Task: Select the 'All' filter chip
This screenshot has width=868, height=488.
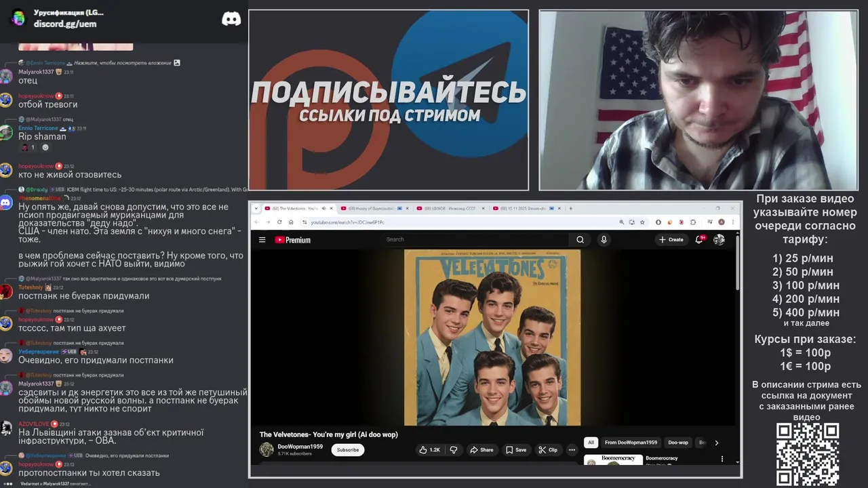Action: click(591, 443)
